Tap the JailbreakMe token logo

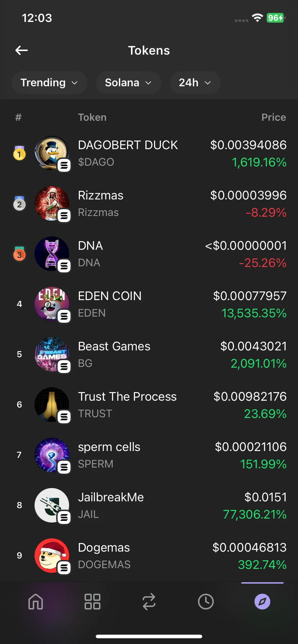tap(52, 505)
